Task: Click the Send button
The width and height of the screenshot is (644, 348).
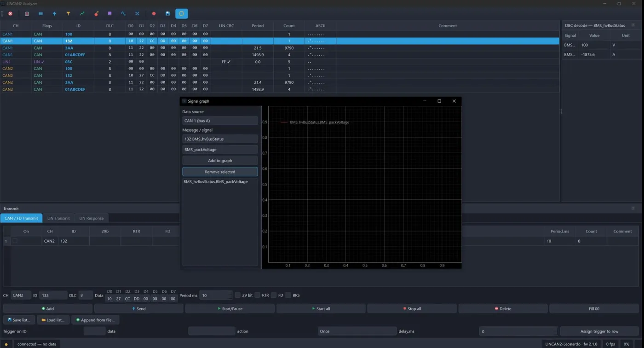Action: 138,309
